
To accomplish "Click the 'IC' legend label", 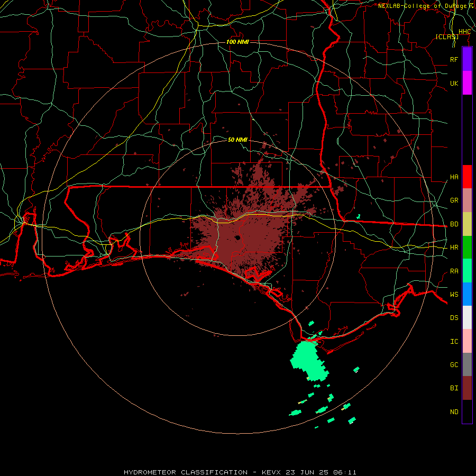I will [454, 342].
